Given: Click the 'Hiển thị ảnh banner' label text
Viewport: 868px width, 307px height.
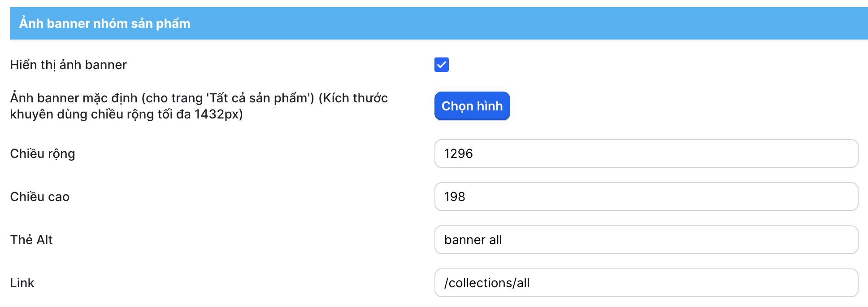Looking at the screenshot, I should 68,65.
